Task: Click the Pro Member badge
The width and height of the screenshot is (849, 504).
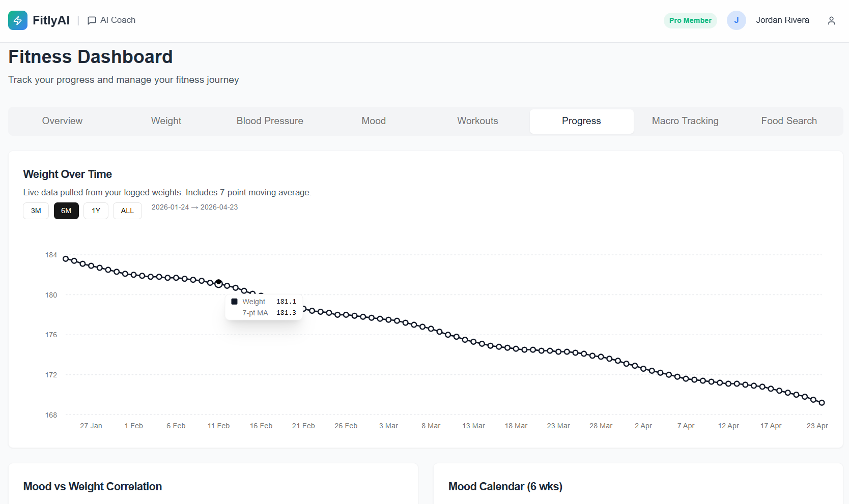Action: 690,20
